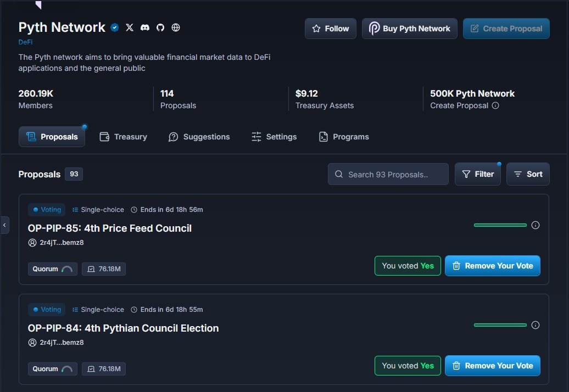This screenshot has height=392, width=569.
Task: Click the DeFi category link
Action: click(25, 42)
